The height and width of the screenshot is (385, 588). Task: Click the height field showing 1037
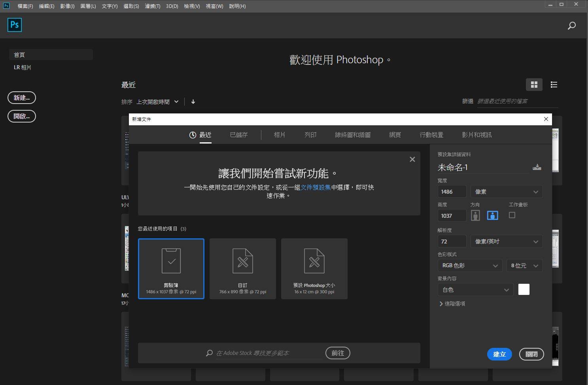[452, 216]
